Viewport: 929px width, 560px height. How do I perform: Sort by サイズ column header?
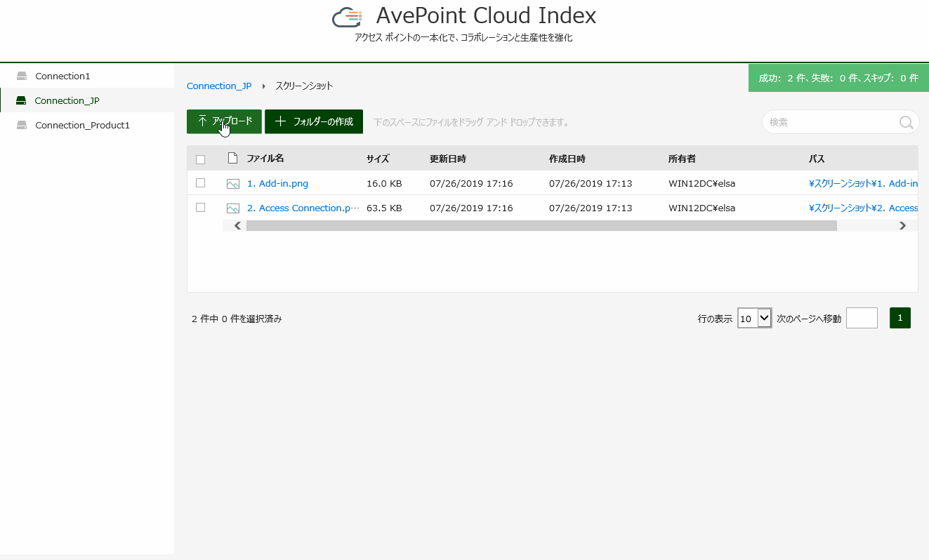pyautogui.click(x=378, y=159)
